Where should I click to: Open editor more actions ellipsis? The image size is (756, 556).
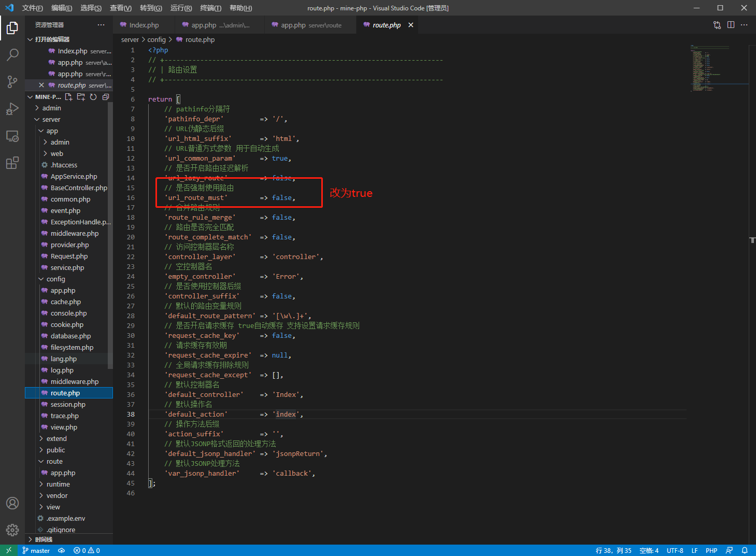click(x=744, y=25)
